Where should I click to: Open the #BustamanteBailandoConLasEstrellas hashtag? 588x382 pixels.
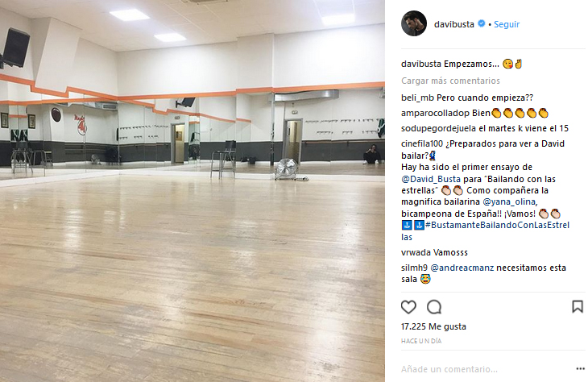[x=485, y=230]
